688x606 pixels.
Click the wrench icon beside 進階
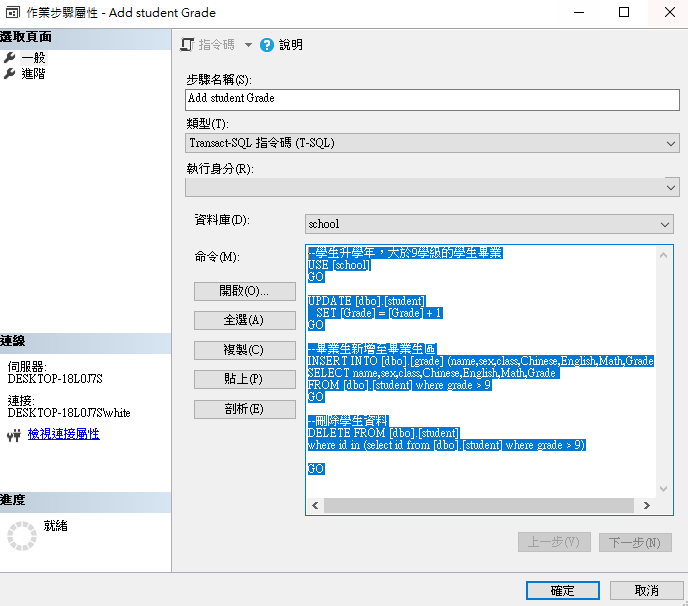(x=10, y=74)
